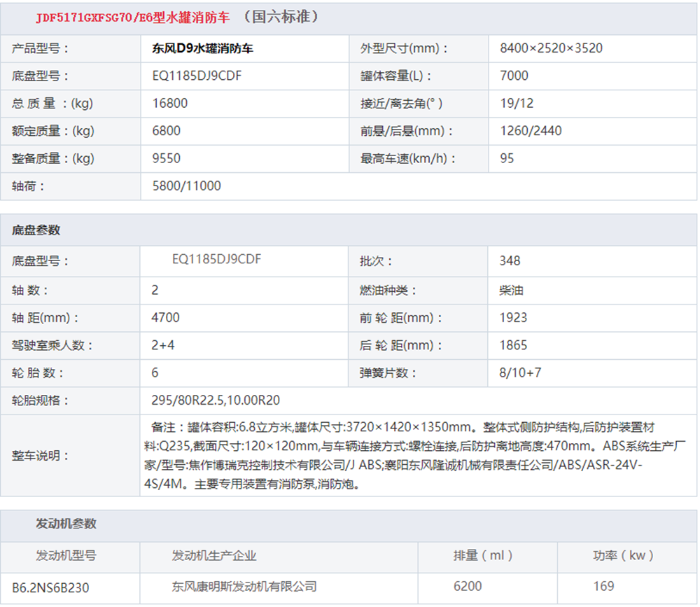Select the 轴荷 label

pyautogui.click(x=28, y=186)
